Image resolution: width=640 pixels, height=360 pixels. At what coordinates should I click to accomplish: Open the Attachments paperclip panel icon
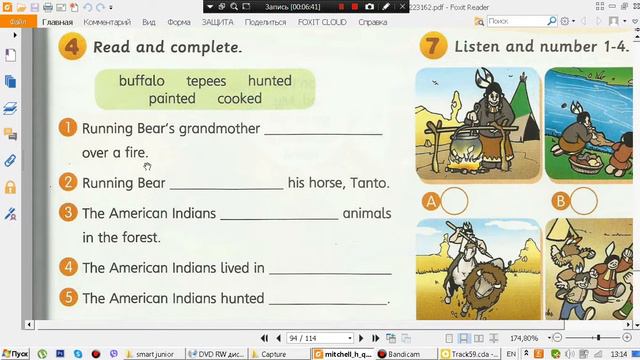[10, 160]
